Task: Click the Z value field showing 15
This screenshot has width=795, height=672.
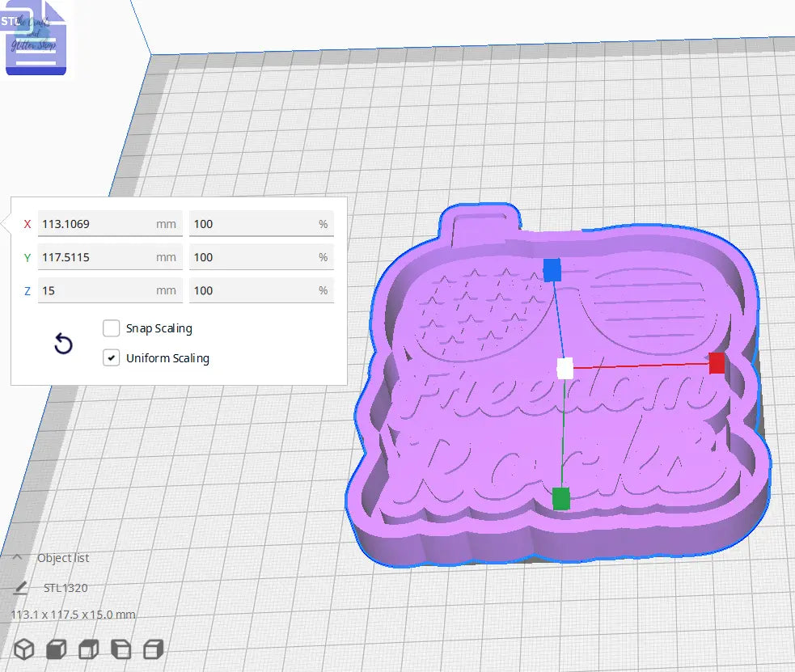Action: (110, 290)
